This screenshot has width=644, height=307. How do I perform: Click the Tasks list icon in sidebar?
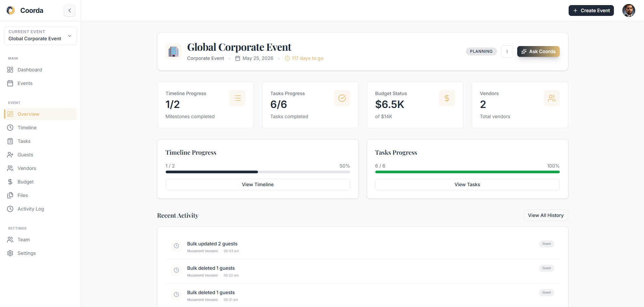click(10, 141)
